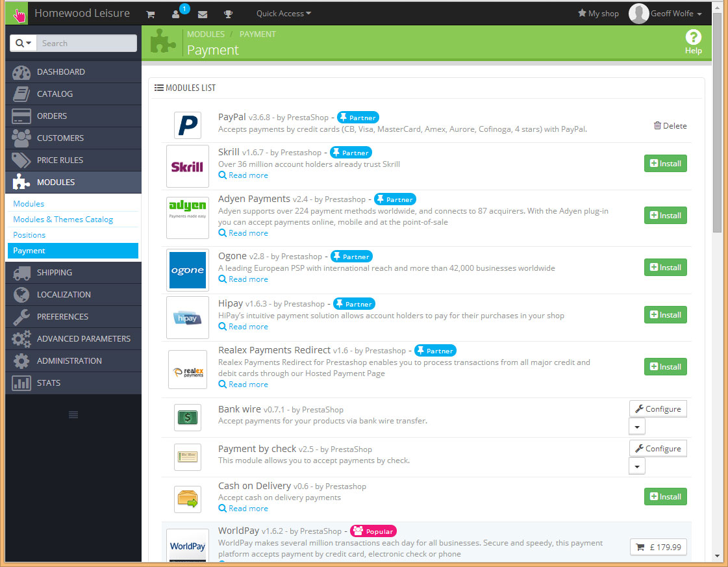Click the Help question mark icon
This screenshot has height=567, width=728.
pos(693,37)
